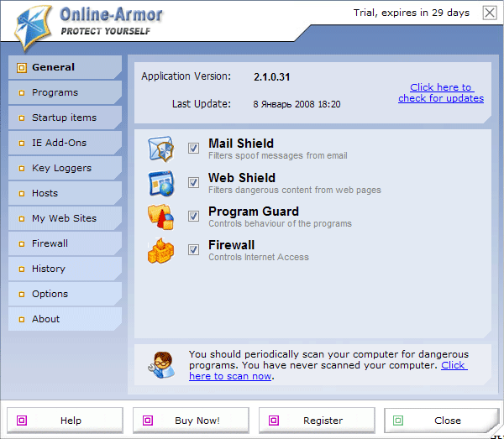Toggle the Program Guard checkbox
Viewport: 504px width, 439px height.
[x=193, y=216]
